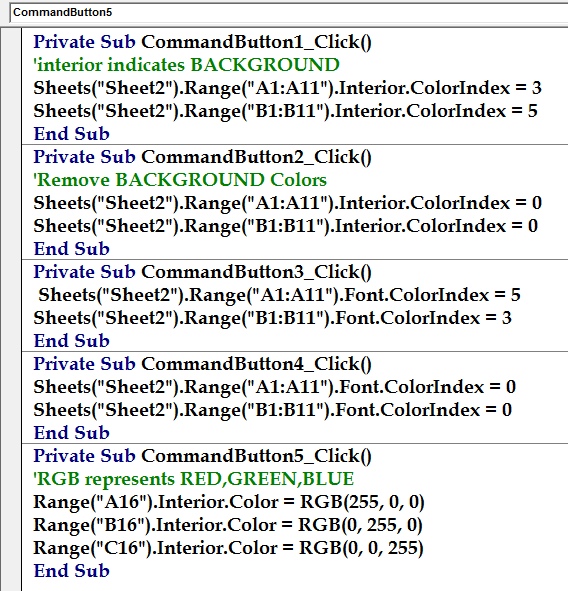Image resolution: width=568 pixels, height=591 pixels.
Task: Click the B16 RGB(0, 255, 0) line
Action: (x=228, y=525)
